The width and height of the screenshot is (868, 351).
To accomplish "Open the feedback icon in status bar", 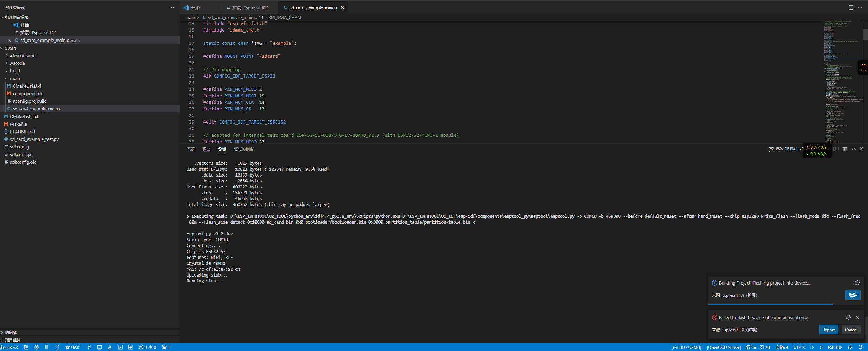I will (850, 347).
